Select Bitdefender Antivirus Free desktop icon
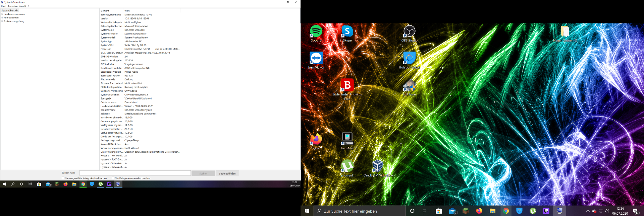644x216 pixels. pos(347,89)
